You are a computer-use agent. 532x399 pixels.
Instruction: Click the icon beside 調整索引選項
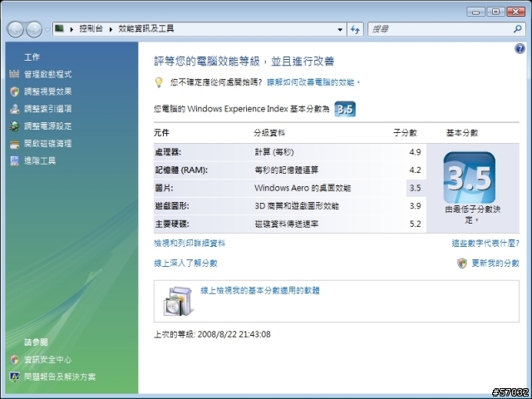click(14, 109)
